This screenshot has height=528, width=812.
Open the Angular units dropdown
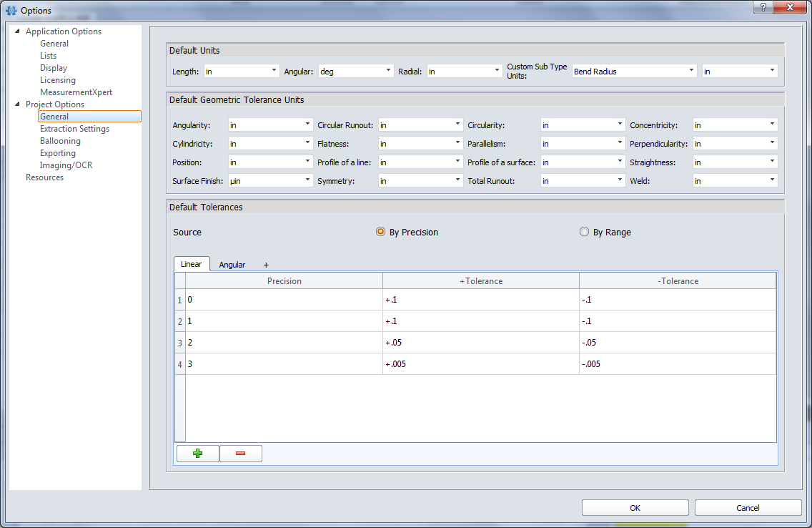pos(356,71)
